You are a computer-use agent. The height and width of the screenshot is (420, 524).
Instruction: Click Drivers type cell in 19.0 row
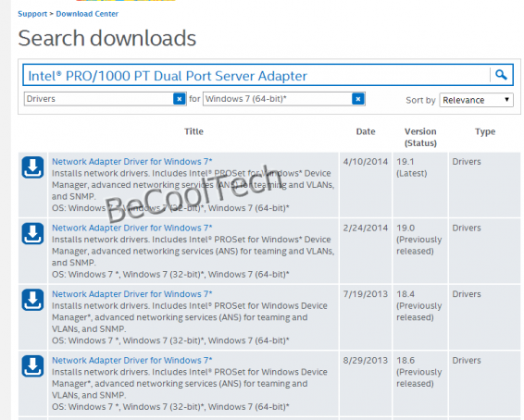point(485,251)
